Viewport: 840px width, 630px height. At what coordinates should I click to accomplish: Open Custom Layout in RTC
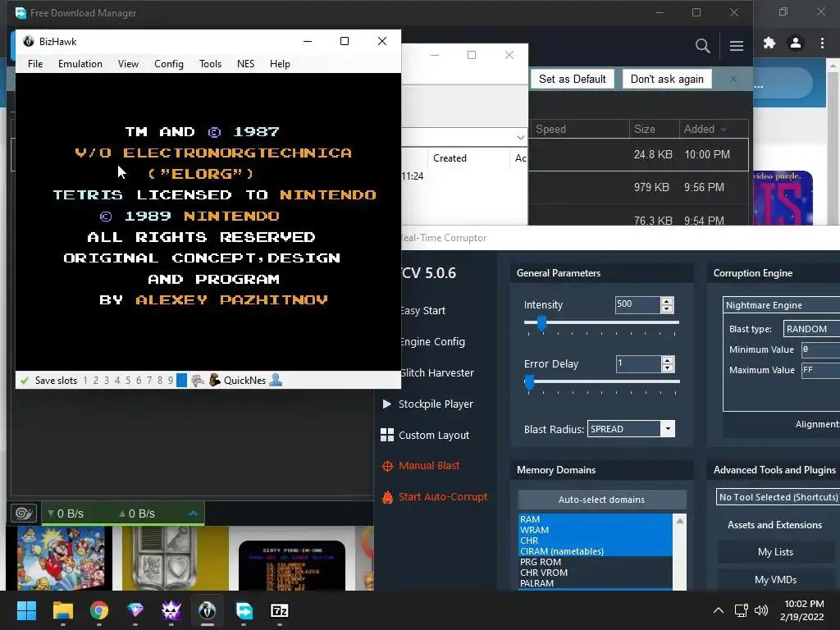coord(425,435)
